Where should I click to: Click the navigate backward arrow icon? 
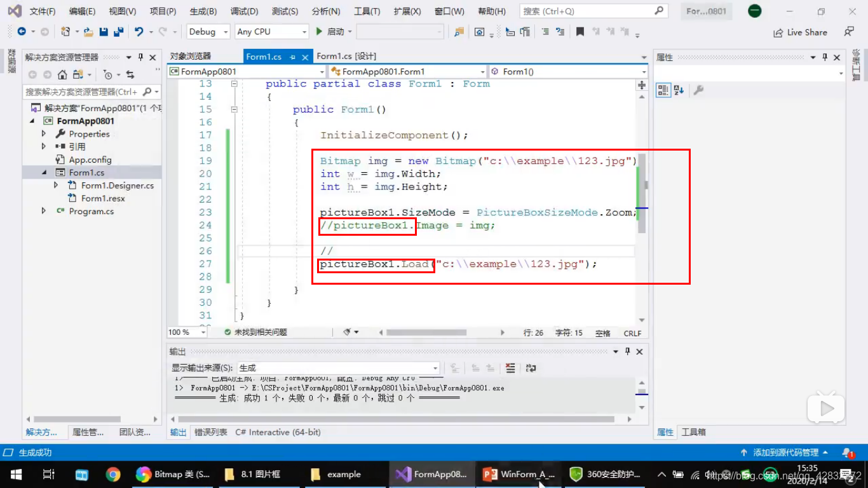(x=22, y=32)
